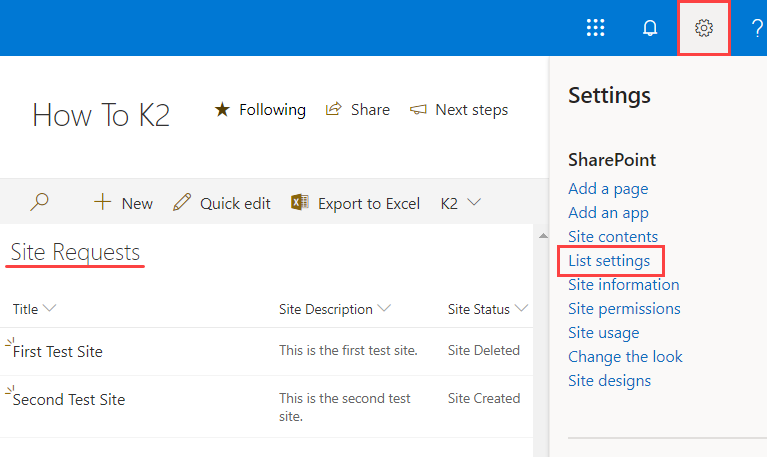The height and width of the screenshot is (457, 767).
Task: Click the Settings panel heading
Action: click(609, 95)
